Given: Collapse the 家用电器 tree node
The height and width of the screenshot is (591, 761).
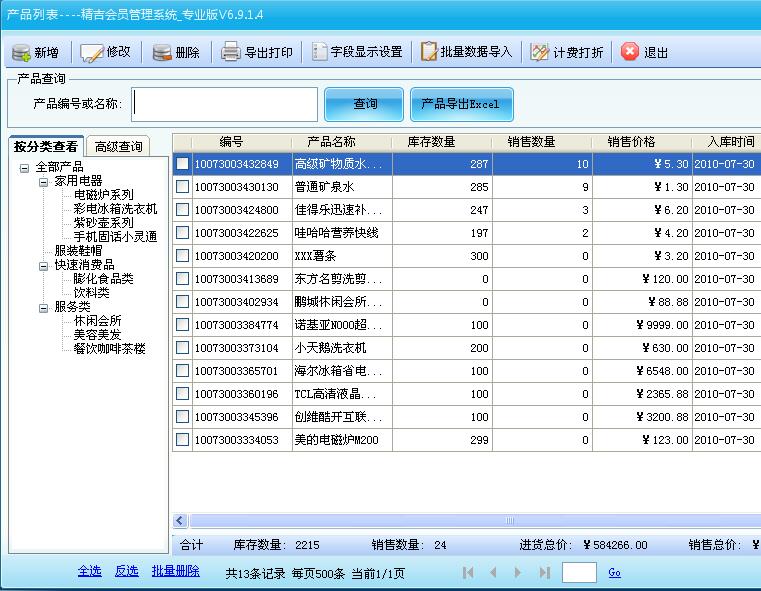Looking at the screenshot, I should coord(43,181).
